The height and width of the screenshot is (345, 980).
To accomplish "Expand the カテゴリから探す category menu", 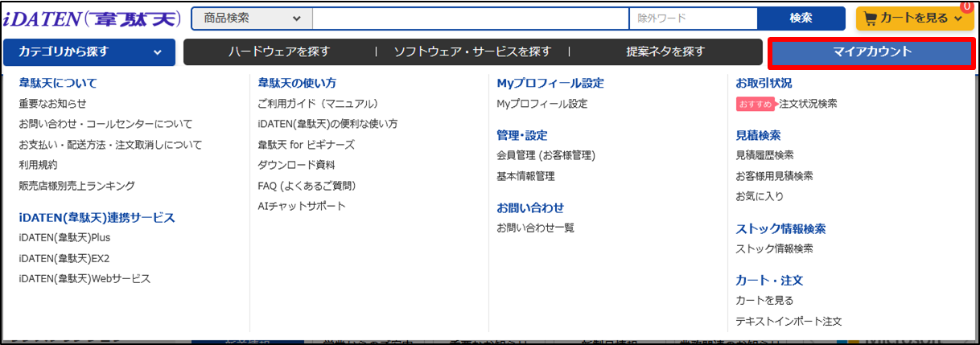I will [89, 52].
